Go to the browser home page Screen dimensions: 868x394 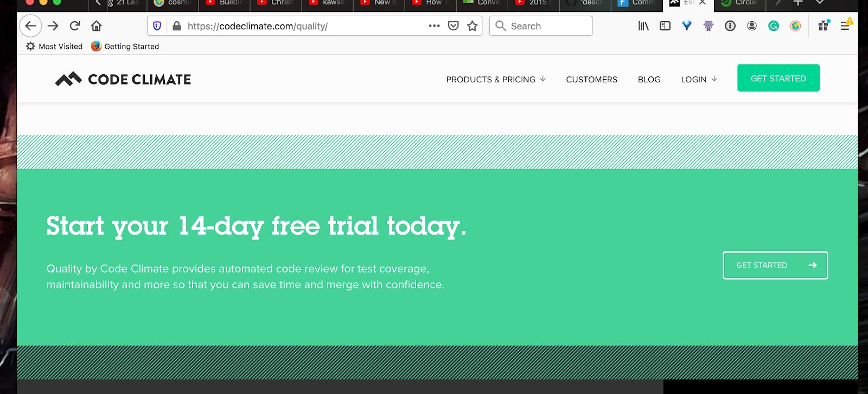97,26
